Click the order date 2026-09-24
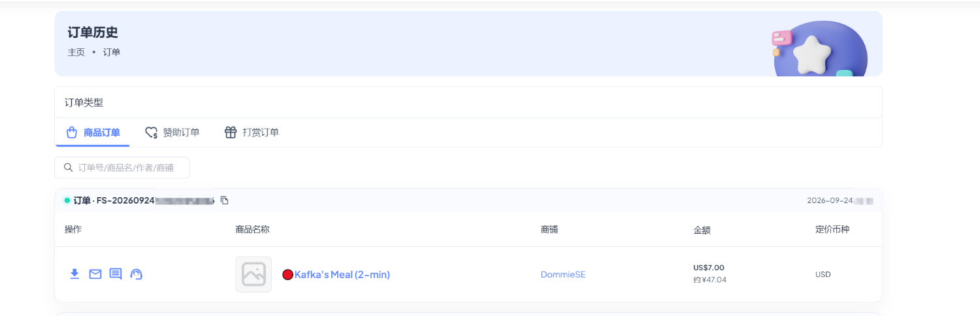Image resolution: width=980 pixels, height=316 pixels. click(830, 200)
